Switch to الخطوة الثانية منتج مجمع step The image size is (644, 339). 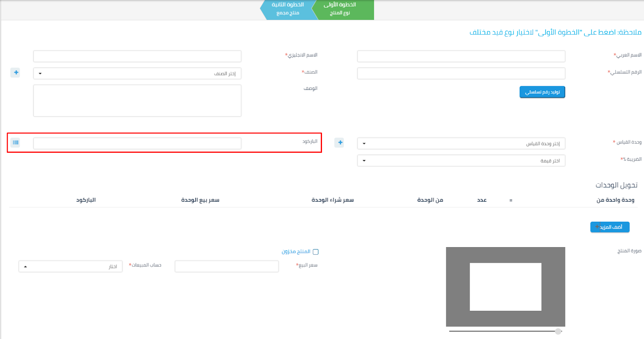287,9
